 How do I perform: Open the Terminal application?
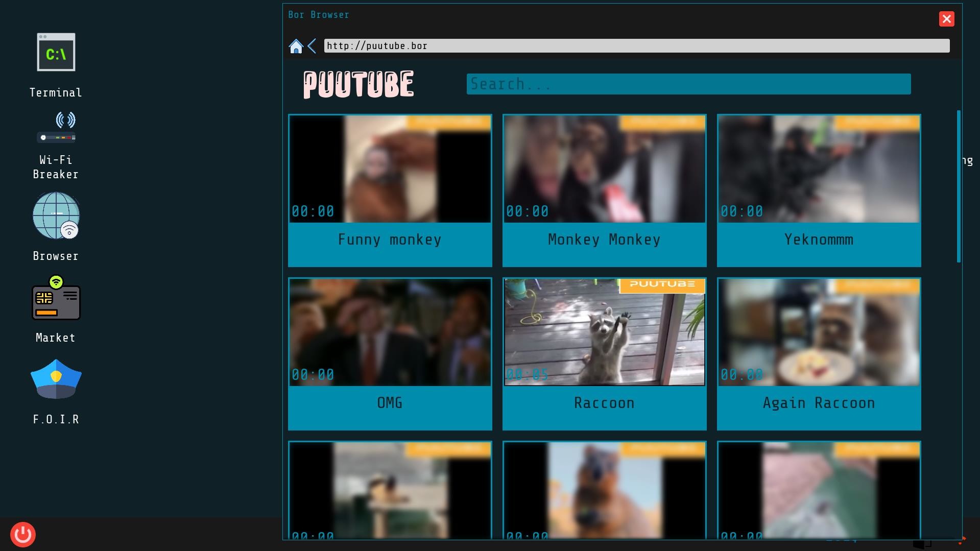tap(56, 52)
